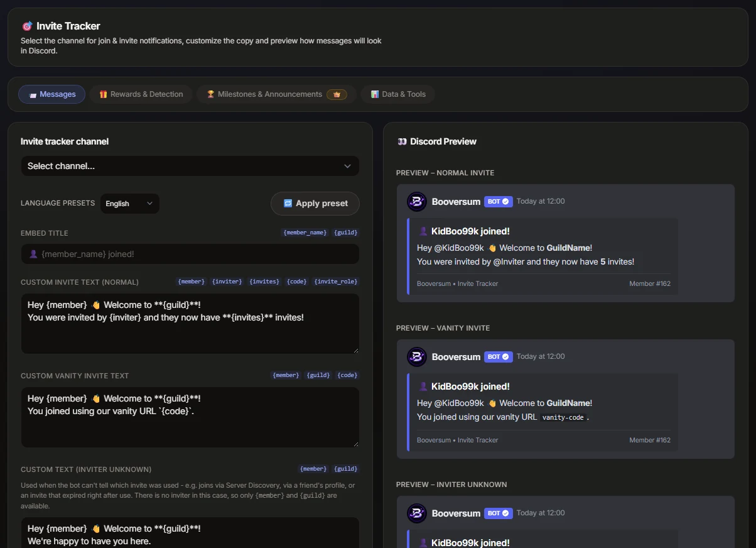The image size is (756, 548).
Task: Insert {inviter} tag for normal invite text
Action: 227,282
